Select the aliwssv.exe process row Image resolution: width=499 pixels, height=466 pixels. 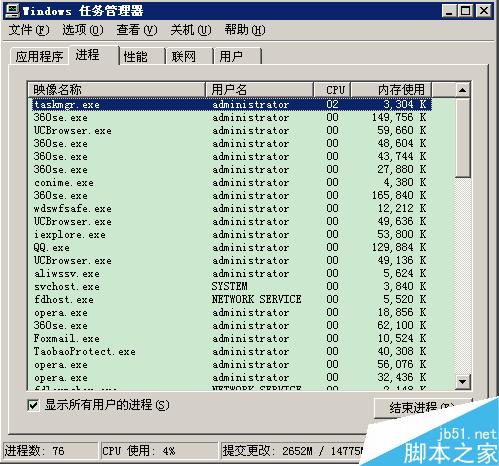click(x=232, y=274)
